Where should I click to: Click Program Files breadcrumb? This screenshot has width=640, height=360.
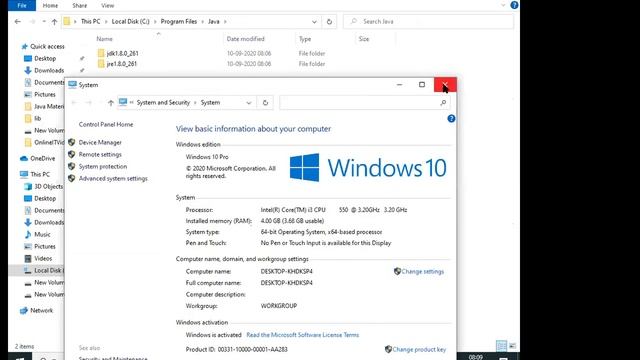(179, 21)
